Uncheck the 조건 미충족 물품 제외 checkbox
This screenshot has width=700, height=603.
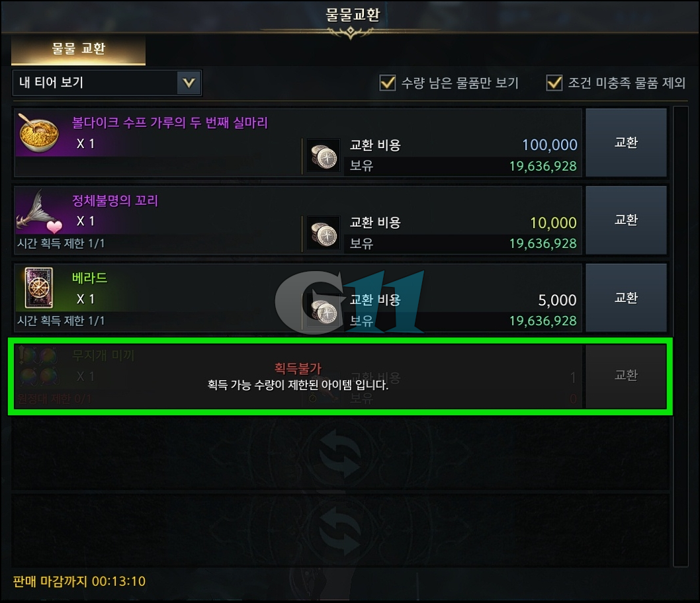(x=554, y=83)
